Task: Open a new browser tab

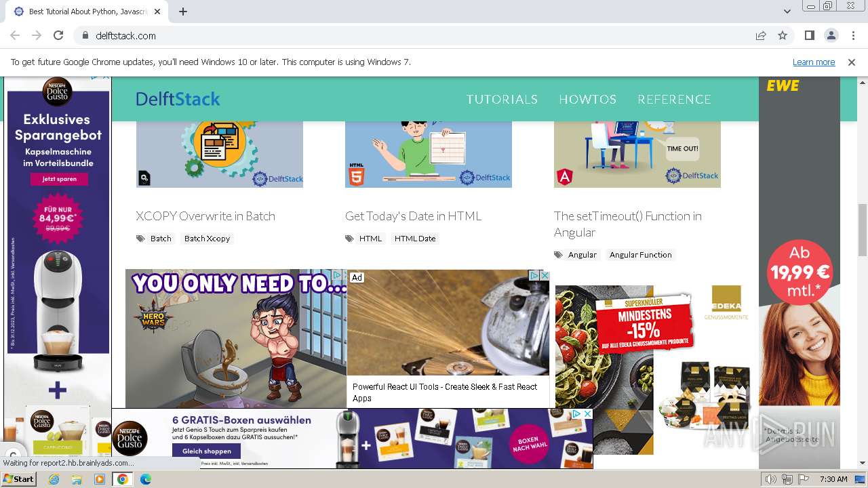Action: (x=183, y=12)
